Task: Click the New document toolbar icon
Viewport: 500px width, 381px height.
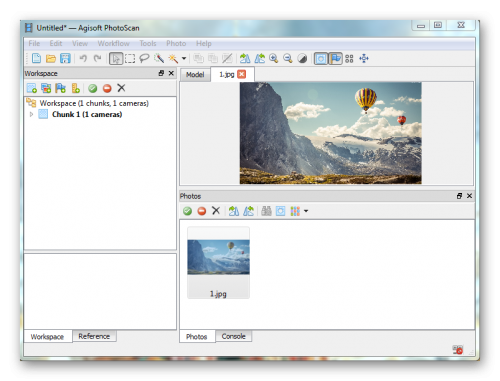Action: click(36, 59)
